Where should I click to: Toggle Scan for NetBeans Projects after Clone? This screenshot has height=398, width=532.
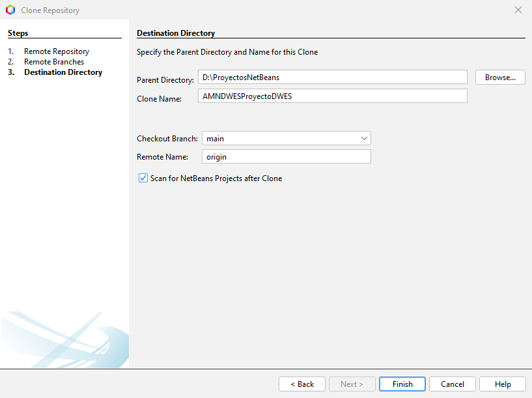(143, 178)
